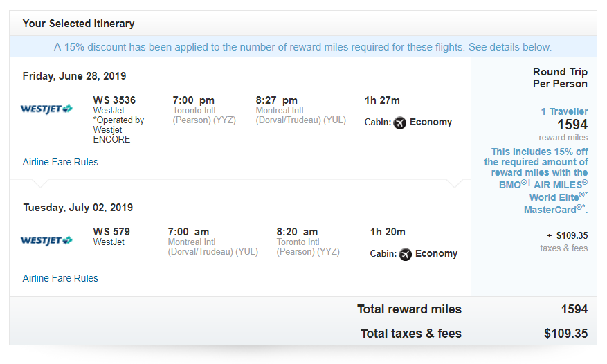607x364 pixels.
Task: Click the WestJet logo for flight WS 579
Action: click(x=46, y=240)
